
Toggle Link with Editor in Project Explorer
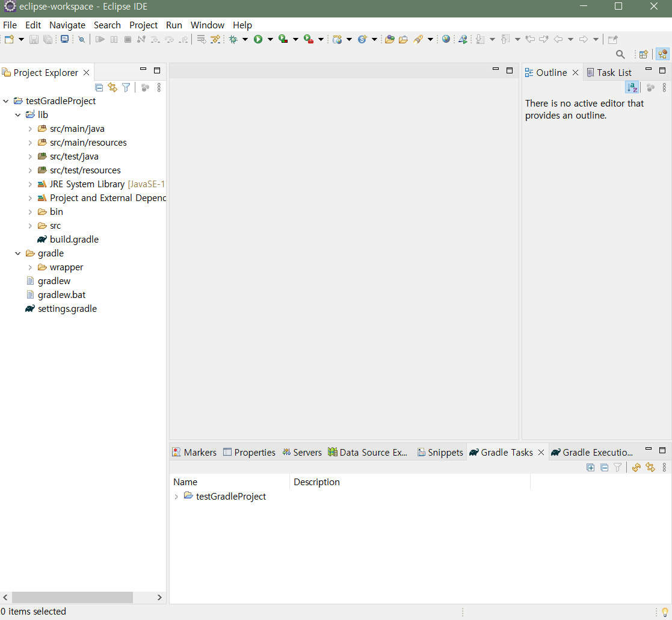[x=113, y=87]
